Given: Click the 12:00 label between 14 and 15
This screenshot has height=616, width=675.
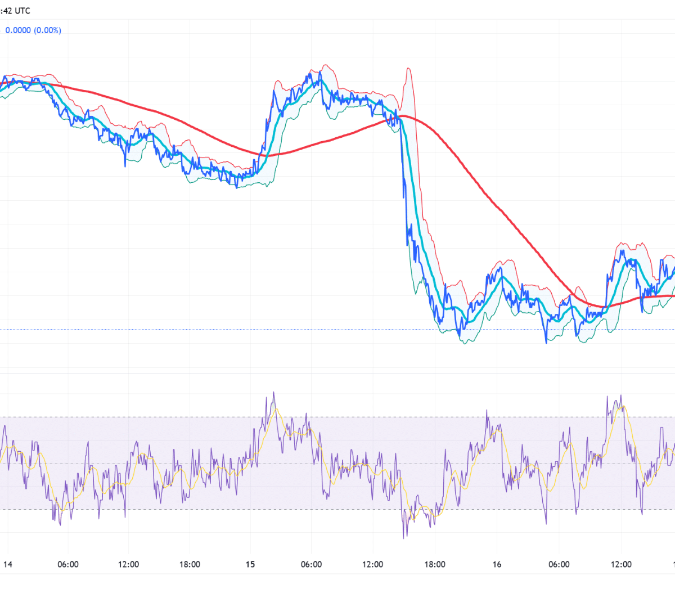Looking at the screenshot, I should [x=128, y=564].
